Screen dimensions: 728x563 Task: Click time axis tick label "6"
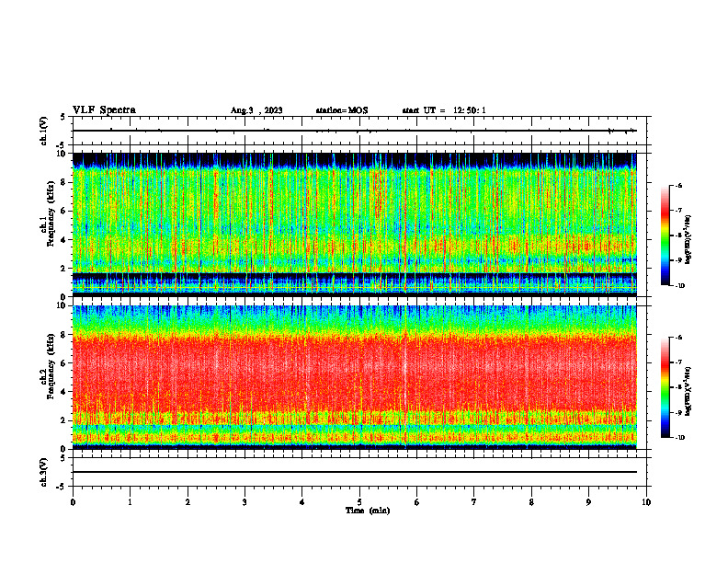(417, 502)
